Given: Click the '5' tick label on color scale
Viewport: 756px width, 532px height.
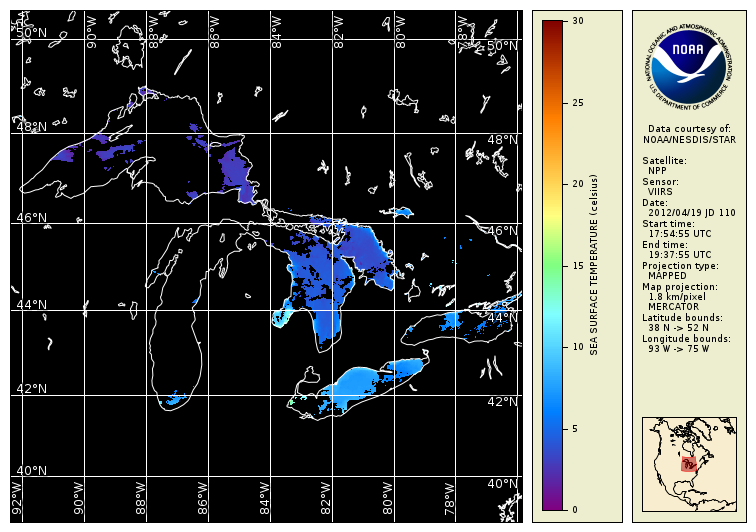Looking at the screenshot, I should coord(575,429).
